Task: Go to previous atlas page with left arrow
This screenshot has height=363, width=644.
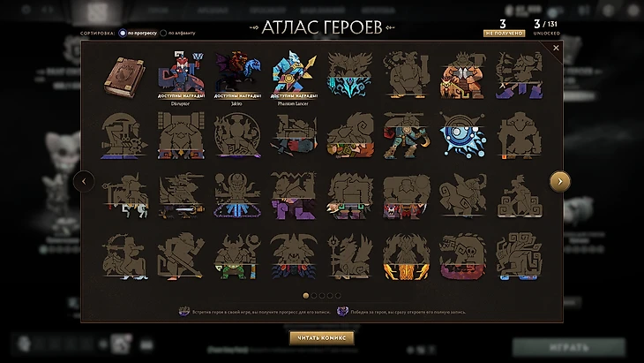Action: [x=84, y=181]
